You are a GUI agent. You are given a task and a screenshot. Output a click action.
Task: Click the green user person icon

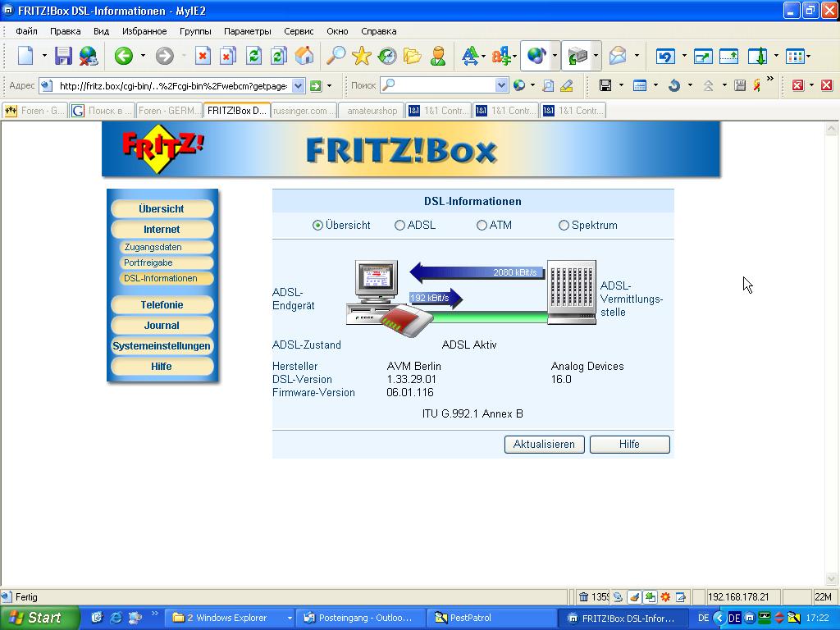click(x=438, y=56)
